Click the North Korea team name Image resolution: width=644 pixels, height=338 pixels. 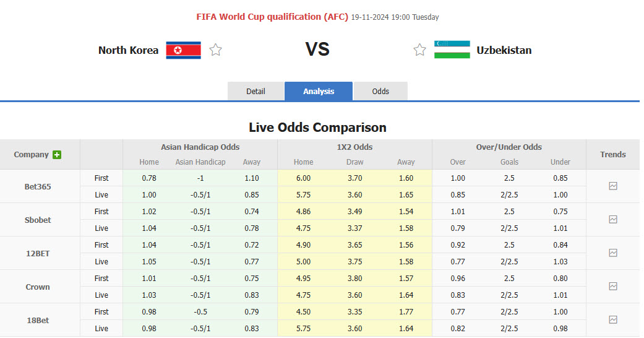(128, 50)
